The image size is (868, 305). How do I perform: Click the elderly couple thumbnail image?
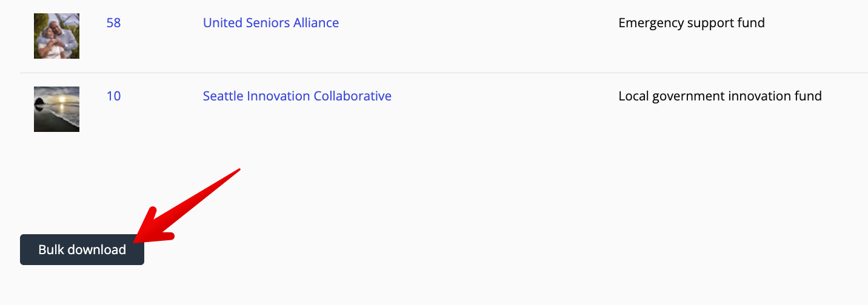56,36
